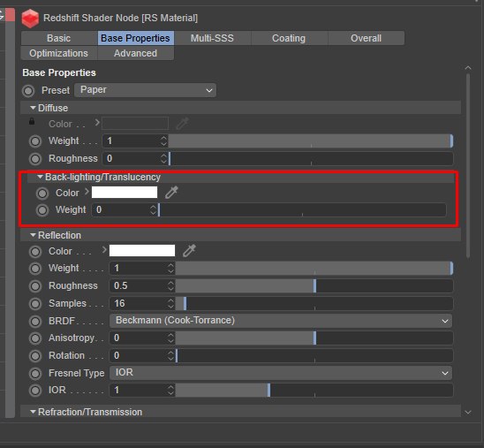Toggle the Preset animation dot
Screen dimensions: 484x448
28,91
